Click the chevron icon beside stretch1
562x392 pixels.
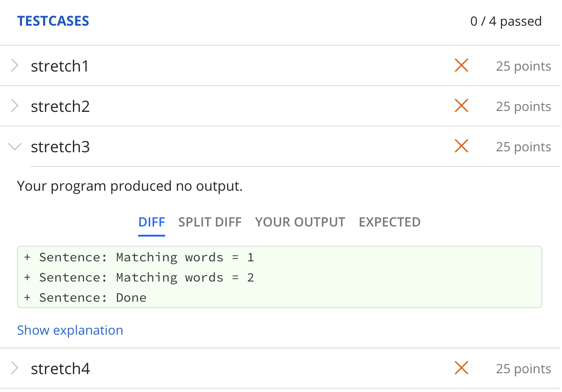(x=14, y=66)
